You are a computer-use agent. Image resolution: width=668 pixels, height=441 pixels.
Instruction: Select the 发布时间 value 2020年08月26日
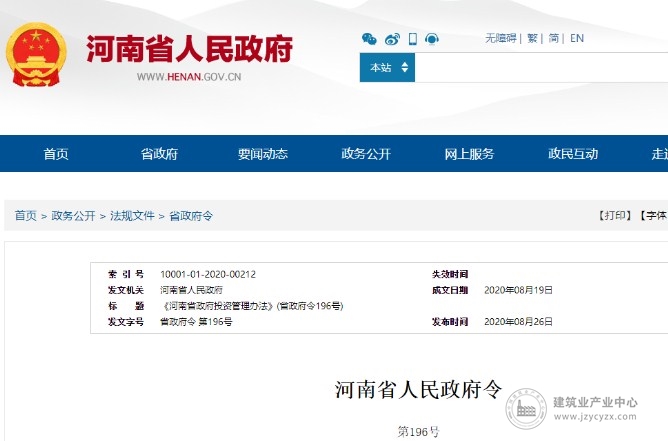pos(518,322)
